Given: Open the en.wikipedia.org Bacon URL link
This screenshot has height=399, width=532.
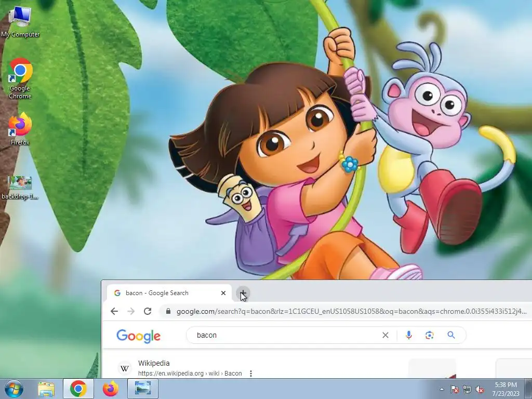Looking at the screenshot, I should (x=190, y=374).
